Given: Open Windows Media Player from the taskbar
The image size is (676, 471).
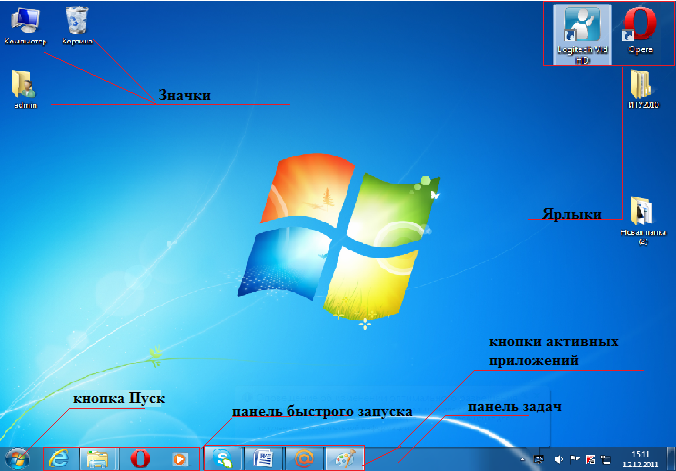Looking at the screenshot, I should click(179, 459).
